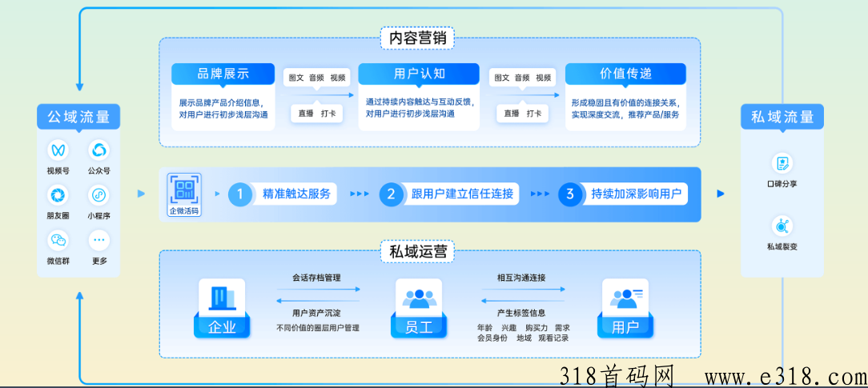868x388 pixels.
Task: Click the 会话存档管理 text
Action: (317, 278)
